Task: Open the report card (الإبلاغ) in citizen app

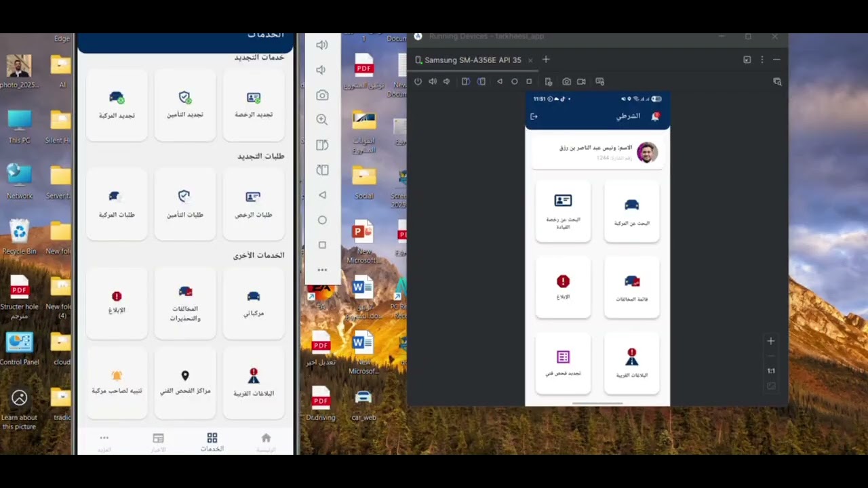Action: (117, 303)
